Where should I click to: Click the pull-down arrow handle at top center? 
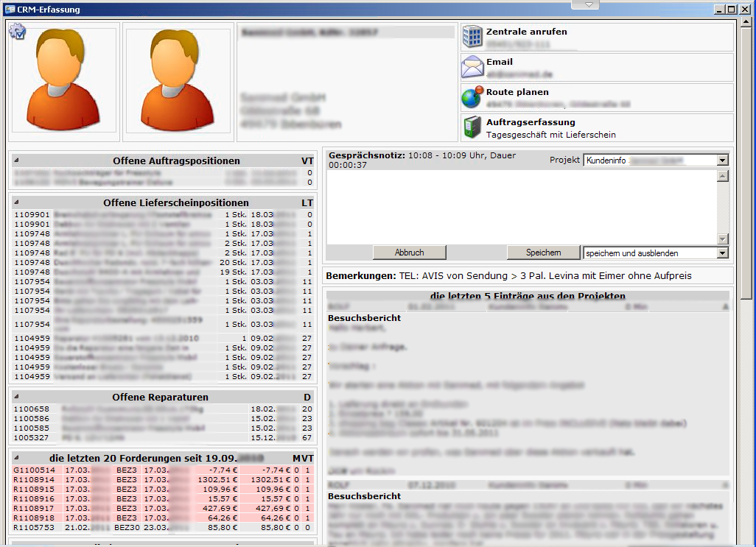(x=588, y=4)
